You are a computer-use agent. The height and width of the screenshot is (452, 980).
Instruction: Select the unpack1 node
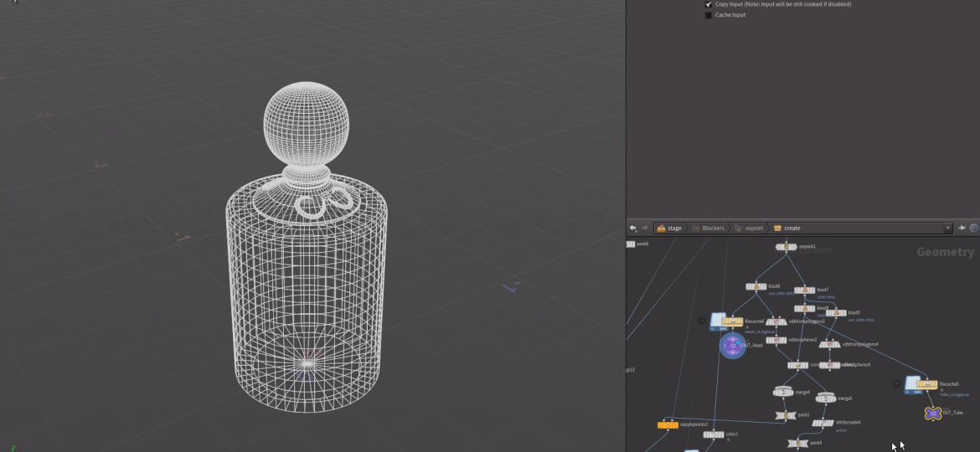(x=786, y=247)
